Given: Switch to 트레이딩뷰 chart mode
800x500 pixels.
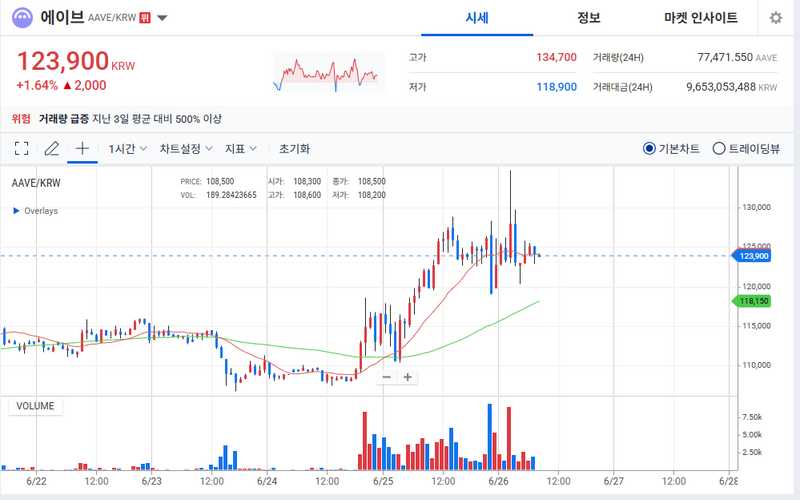Looking at the screenshot, I should coord(746,148).
